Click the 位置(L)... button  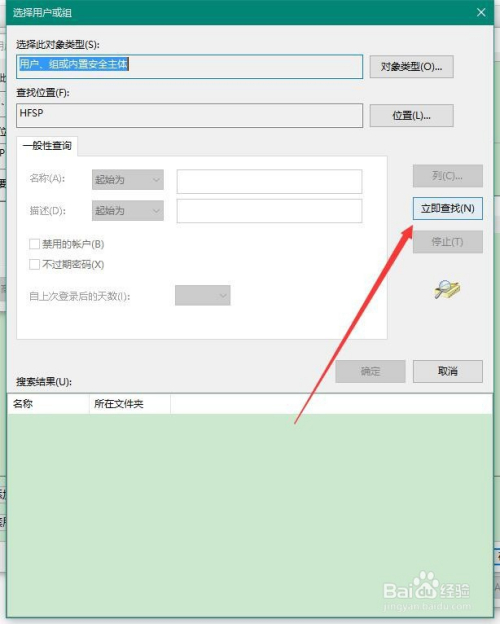tap(411, 116)
